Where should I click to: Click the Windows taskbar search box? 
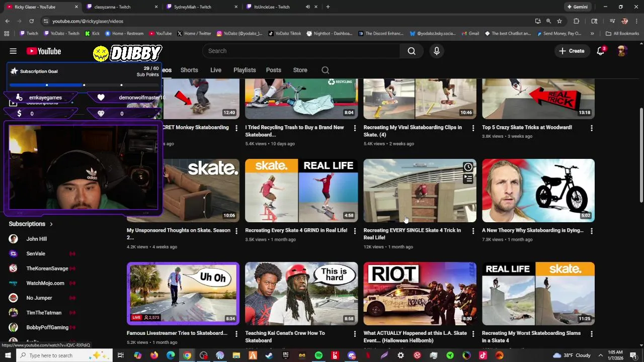64,355
